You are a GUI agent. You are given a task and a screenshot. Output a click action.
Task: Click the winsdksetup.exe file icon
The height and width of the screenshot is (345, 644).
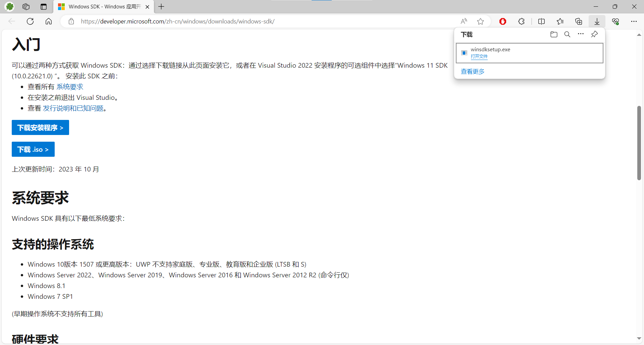464,53
